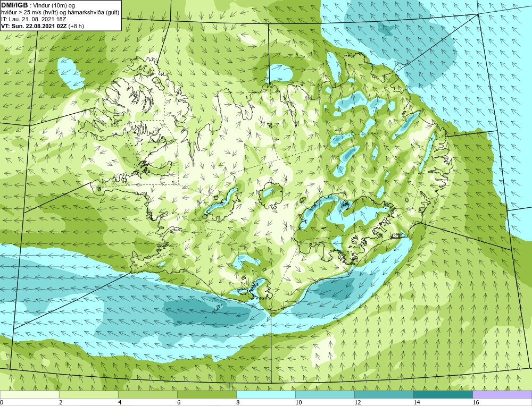Click the legend label '4'
The image size is (532, 406).
click(120, 402)
